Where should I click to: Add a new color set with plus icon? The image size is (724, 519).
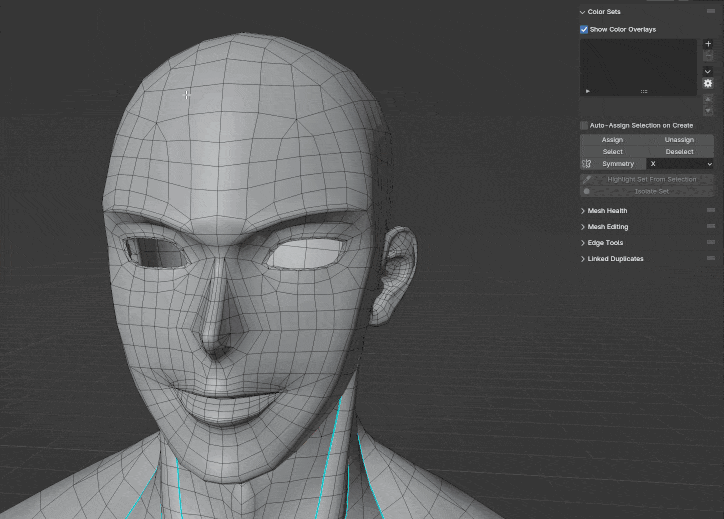[x=708, y=44]
